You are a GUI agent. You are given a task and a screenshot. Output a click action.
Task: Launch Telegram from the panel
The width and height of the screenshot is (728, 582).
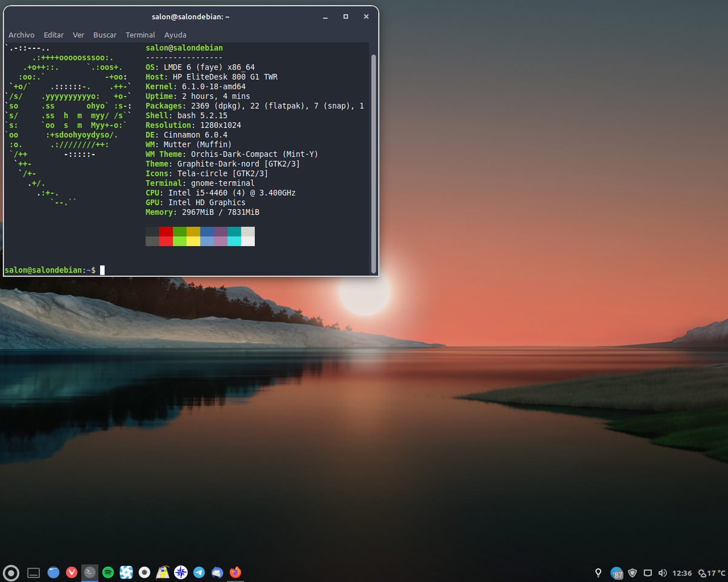pos(199,572)
